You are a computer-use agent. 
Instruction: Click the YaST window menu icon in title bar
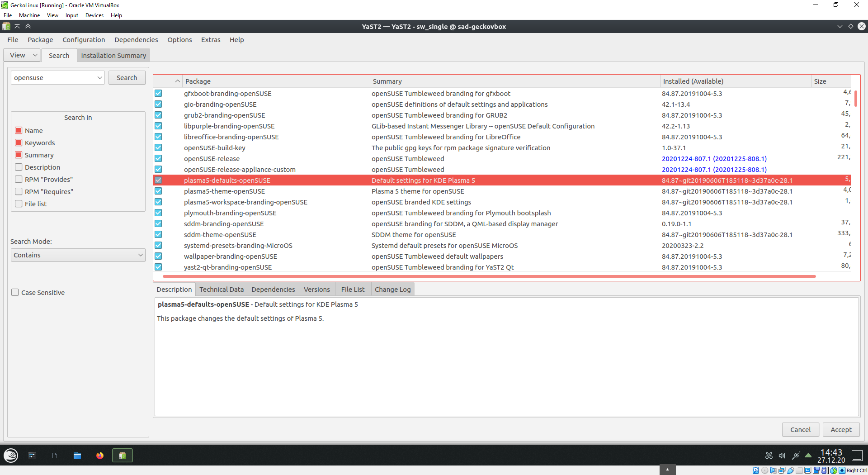(6, 26)
